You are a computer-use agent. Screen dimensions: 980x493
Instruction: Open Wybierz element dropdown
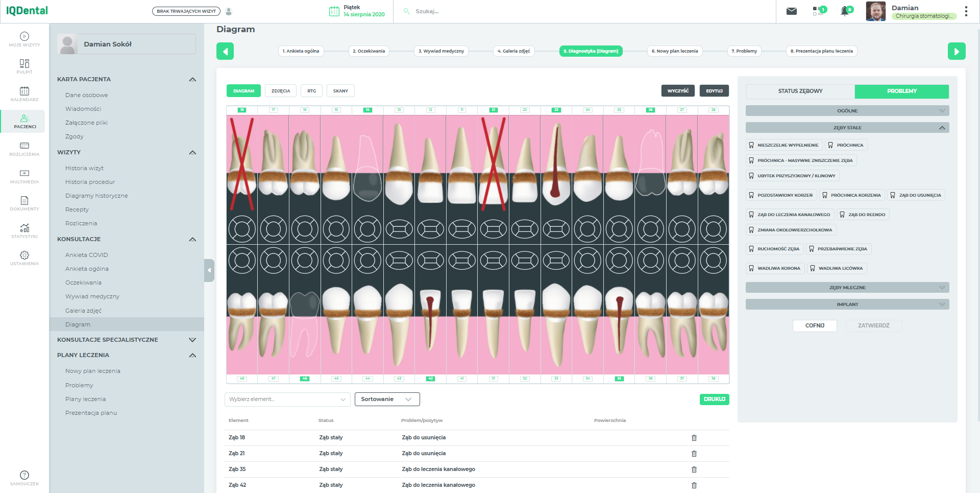287,400
